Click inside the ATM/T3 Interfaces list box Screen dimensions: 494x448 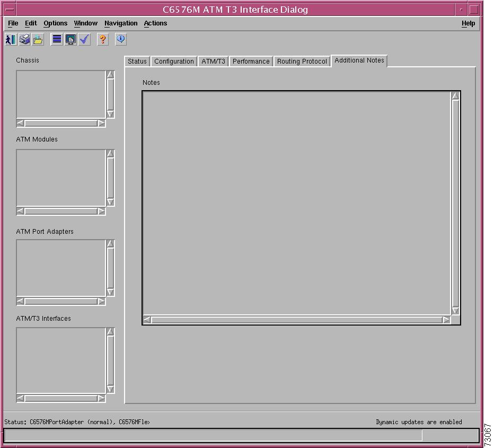coord(61,361)
